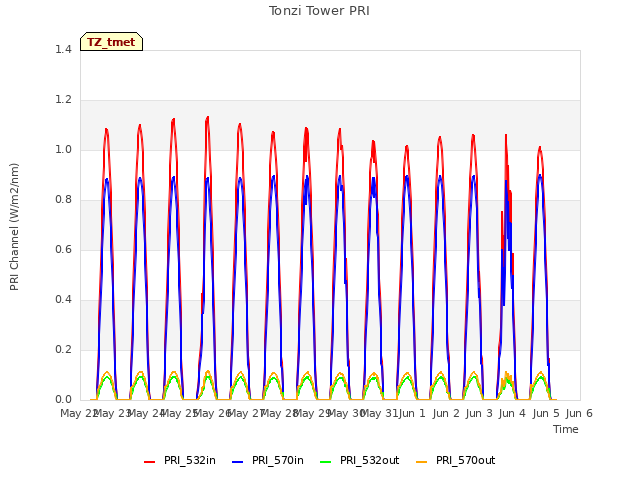Click the Jun 6 x-axis tick label
This screenshot has width=640, height=480.
coord(579,413)
